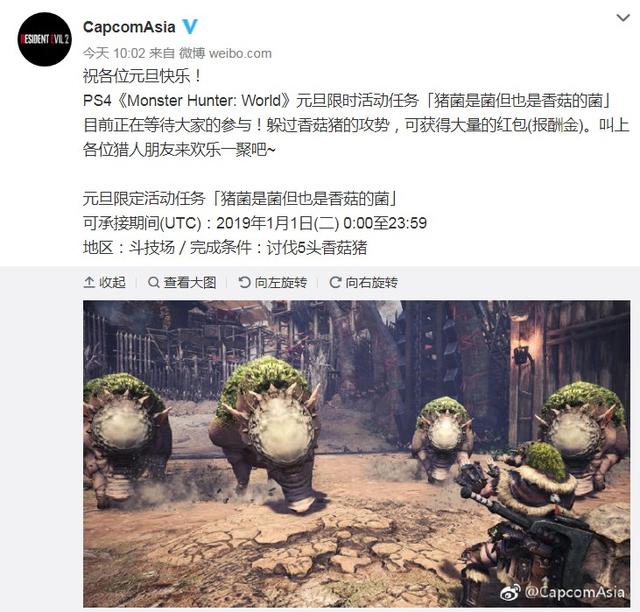Click the clockwise rotate arrow icon
This screenshot has width=640, height=612.
[x=335, y=282]
